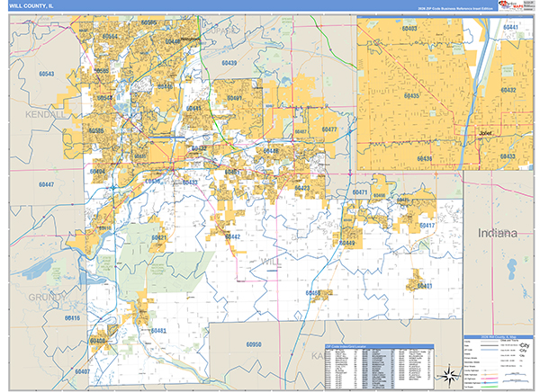Click the Indiana state label
Viewport: 540px width, 392px height.
(498, 233)
